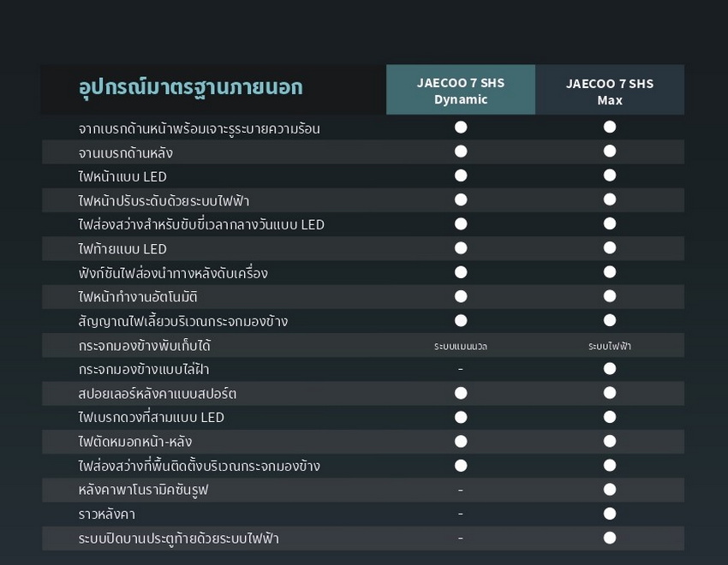Click Dynamic dot for ไฟหน้าแบบ LED
Image resolution: width=728 pixels, height=565 pixels.
point(461,175)
